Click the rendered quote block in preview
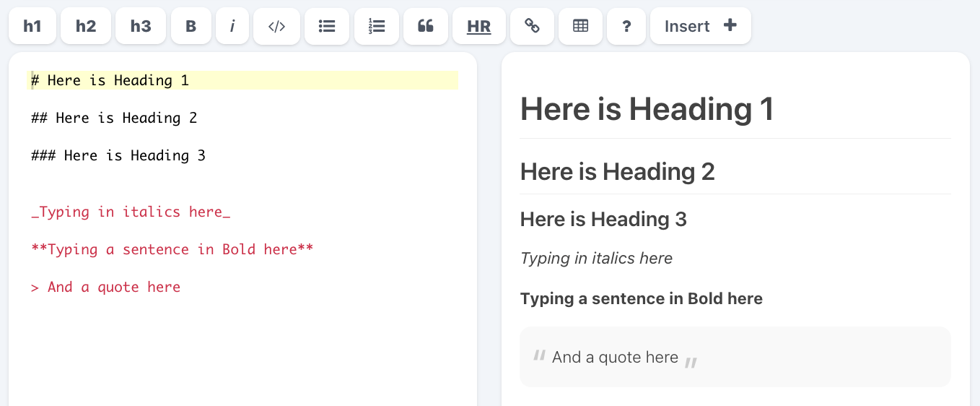 [735, 357]
